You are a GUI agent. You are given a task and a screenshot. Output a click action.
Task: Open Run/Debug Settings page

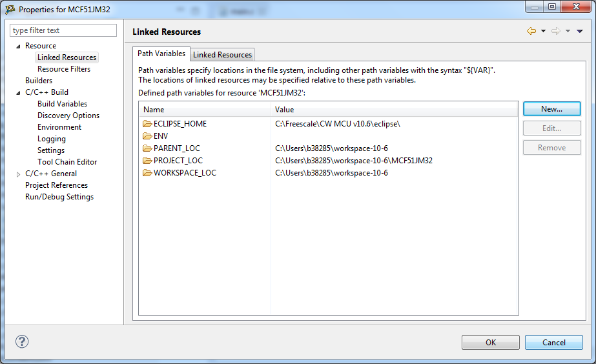[x=59, y=197]
